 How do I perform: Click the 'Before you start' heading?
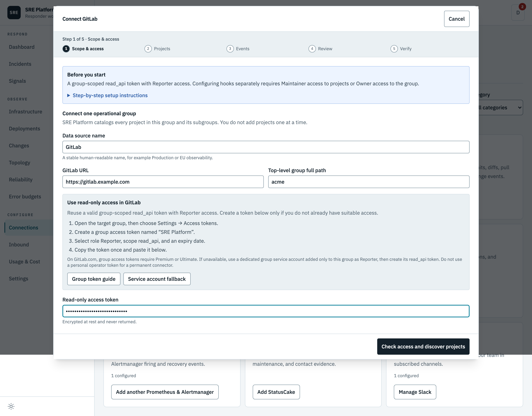(x=86, y=75)
